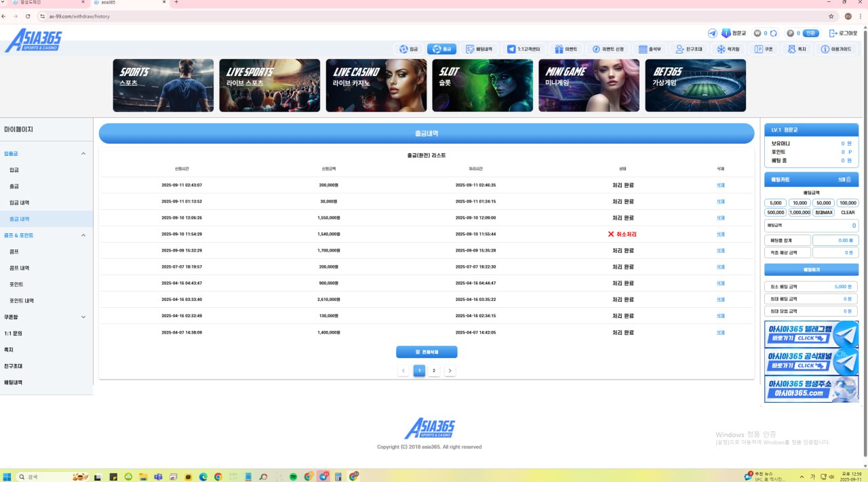
Task: Open the MINI GAME 미니게임 banner
Action: click(589, 85)
